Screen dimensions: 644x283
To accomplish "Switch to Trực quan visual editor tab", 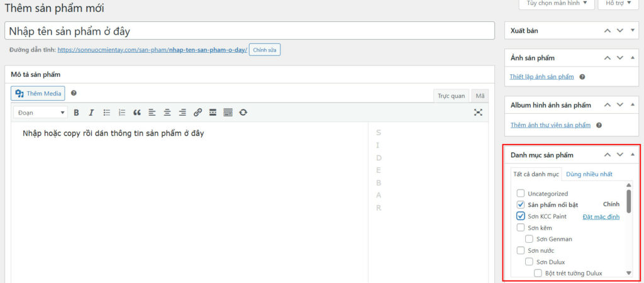I will coord(452,96).
